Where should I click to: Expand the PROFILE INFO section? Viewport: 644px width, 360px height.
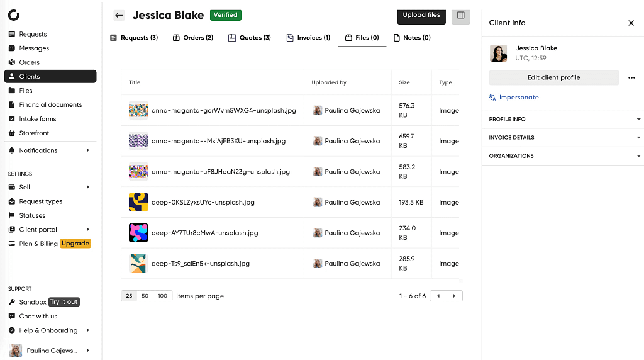pyautogui.click(x=563, y=119)
